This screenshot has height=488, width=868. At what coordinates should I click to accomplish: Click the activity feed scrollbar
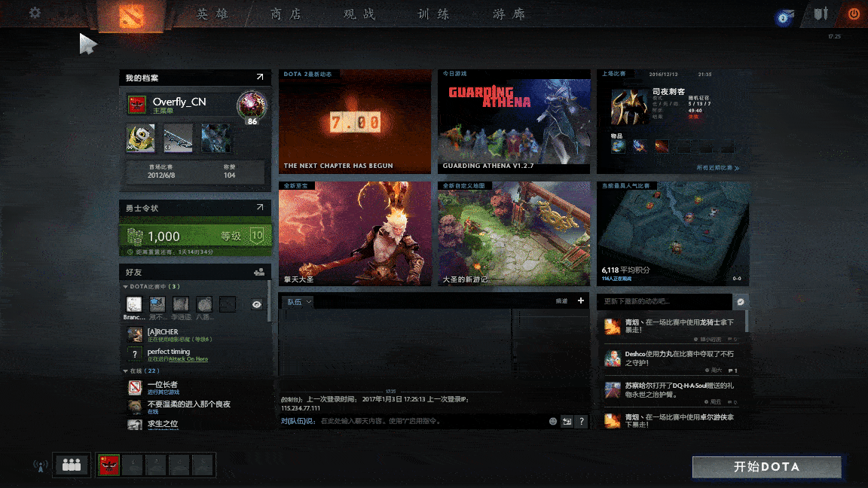click(x=747, y=321)
